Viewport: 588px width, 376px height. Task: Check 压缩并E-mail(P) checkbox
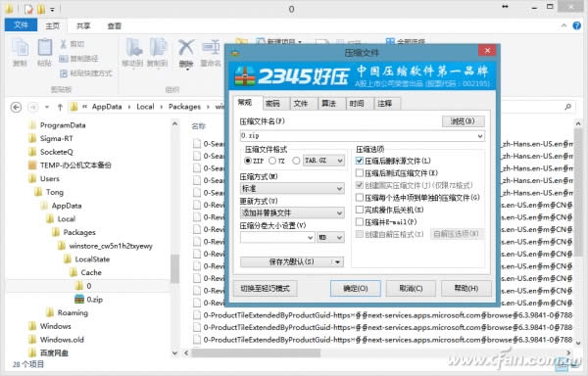click(x=360, y=221)
